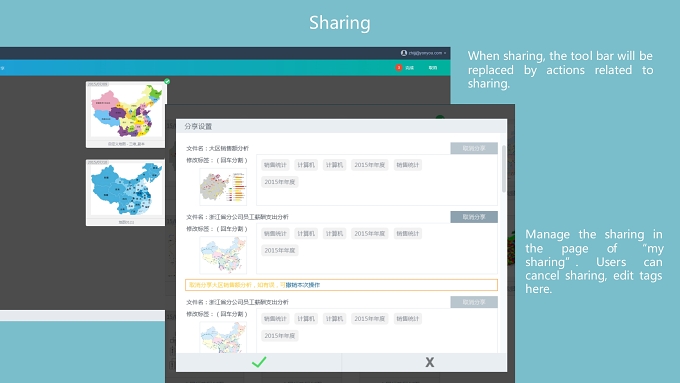Click the tag box for 大区销售额分析
The width and height of the screenshot is (680, 383).
coord(377,180)
